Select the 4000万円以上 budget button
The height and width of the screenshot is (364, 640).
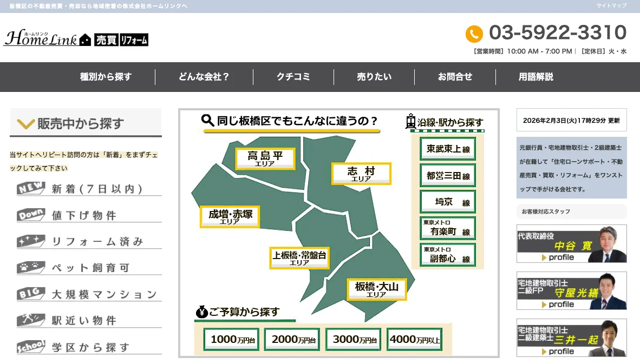tap(414, 339)
